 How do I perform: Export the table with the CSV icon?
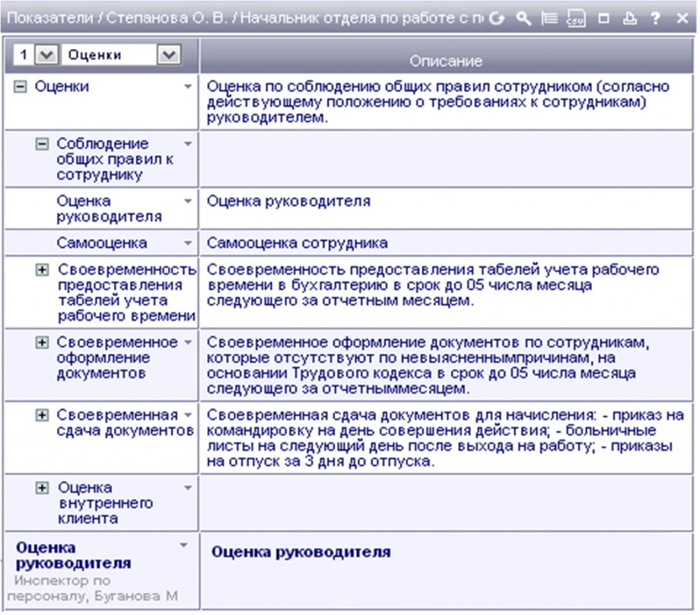pos(576,18)
